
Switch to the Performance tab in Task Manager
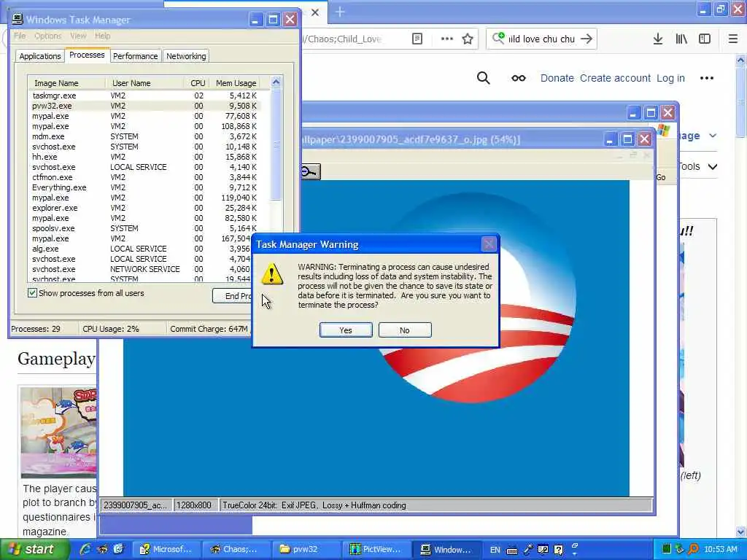coord(135,56)
